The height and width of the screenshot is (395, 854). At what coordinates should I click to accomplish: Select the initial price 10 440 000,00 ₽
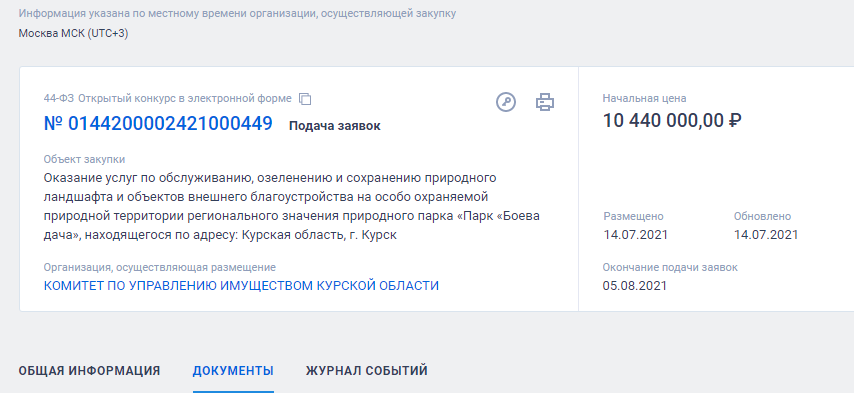(x=672, y=120)
